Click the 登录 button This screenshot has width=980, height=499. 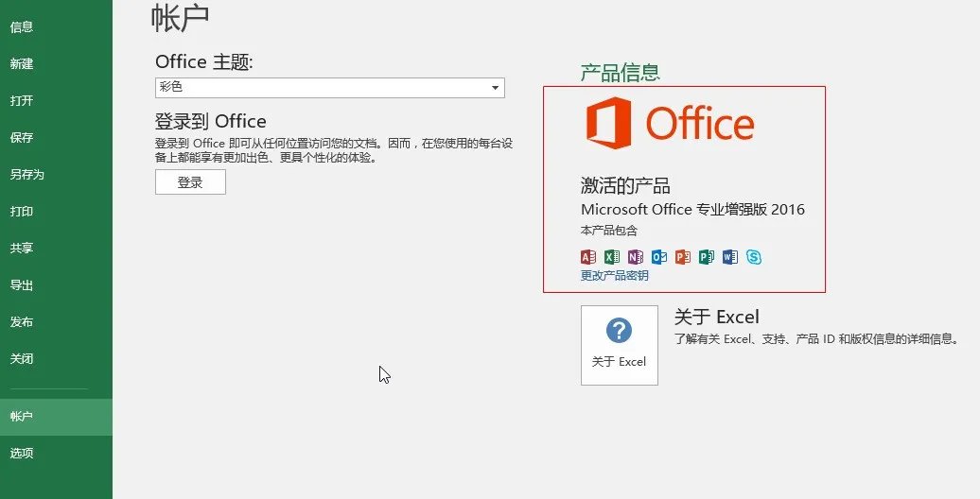(190, 182)
